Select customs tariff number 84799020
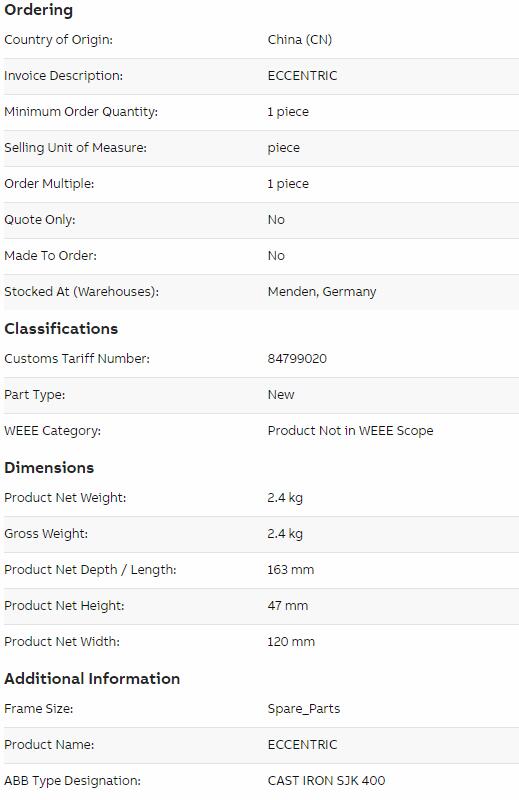This screenshot has height=800, width=519. (x=297, y=359)
